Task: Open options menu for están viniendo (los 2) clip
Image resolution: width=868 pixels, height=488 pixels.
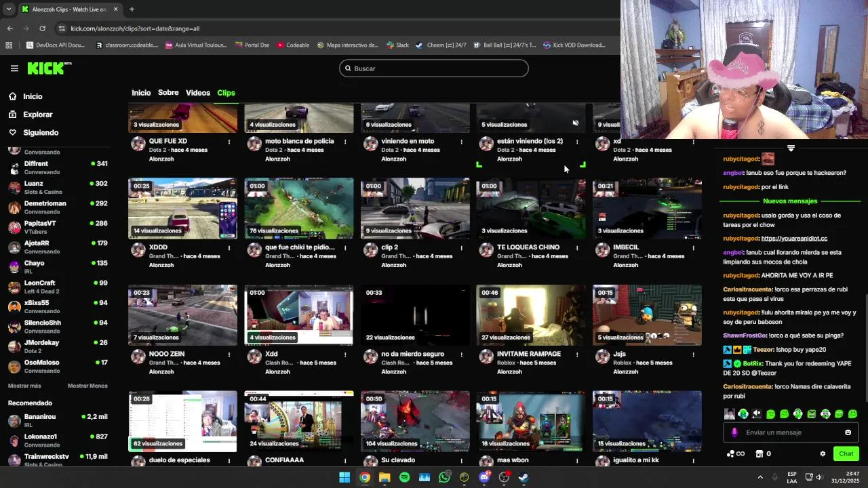Action: 577,142
